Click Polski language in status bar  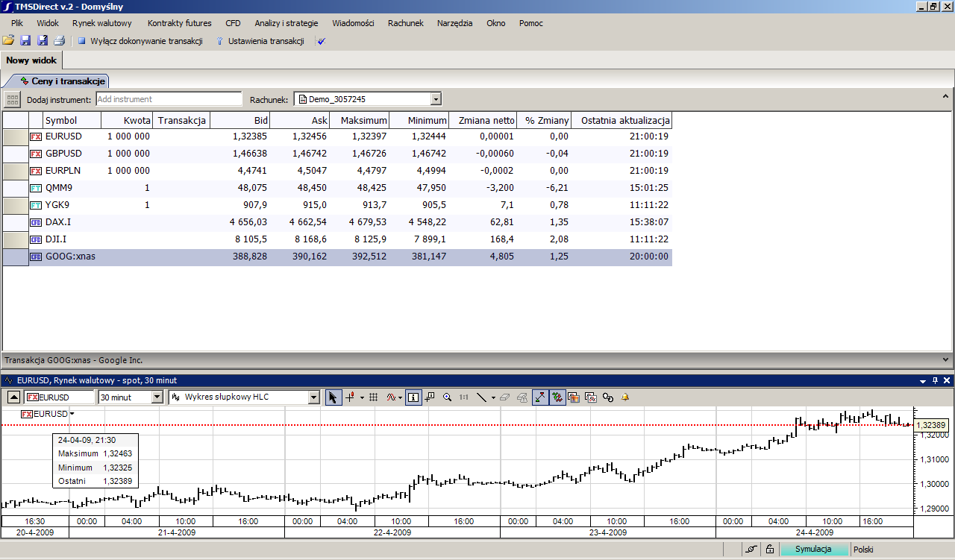pos(863,549)
